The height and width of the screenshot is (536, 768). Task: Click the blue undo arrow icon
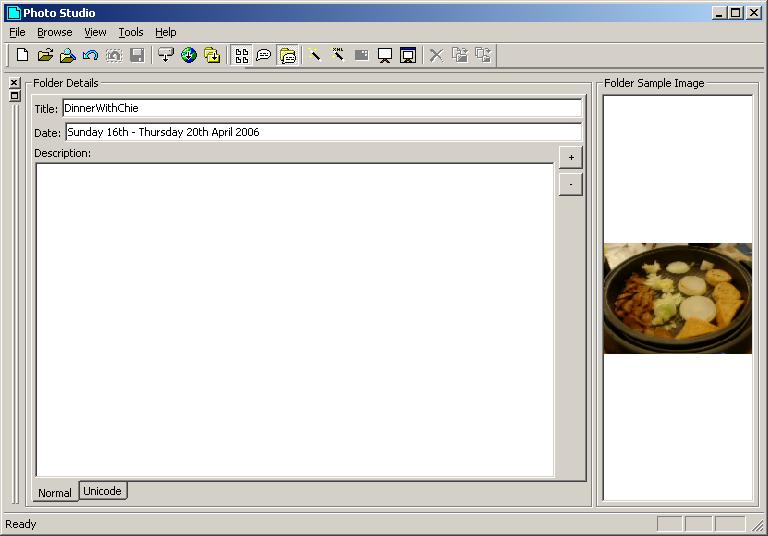pyautogui.click(x=91, y=55)
